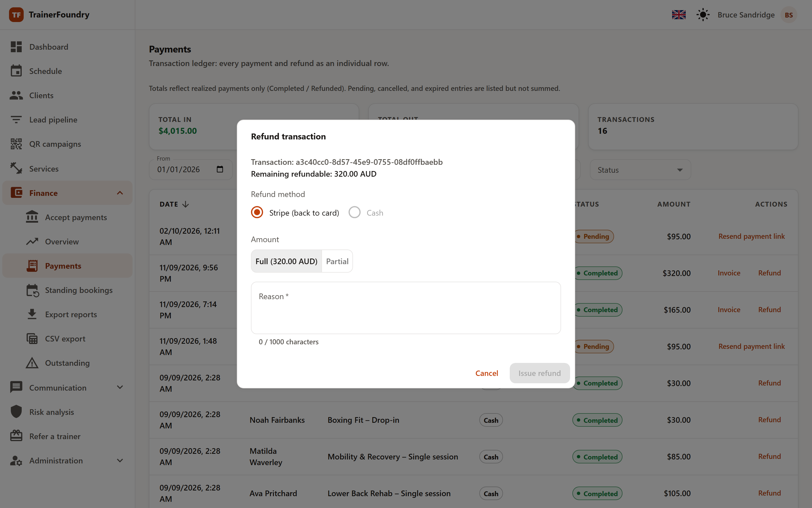
Task: Click Invoice on the $320.00 row
Action: click(729, 273)
